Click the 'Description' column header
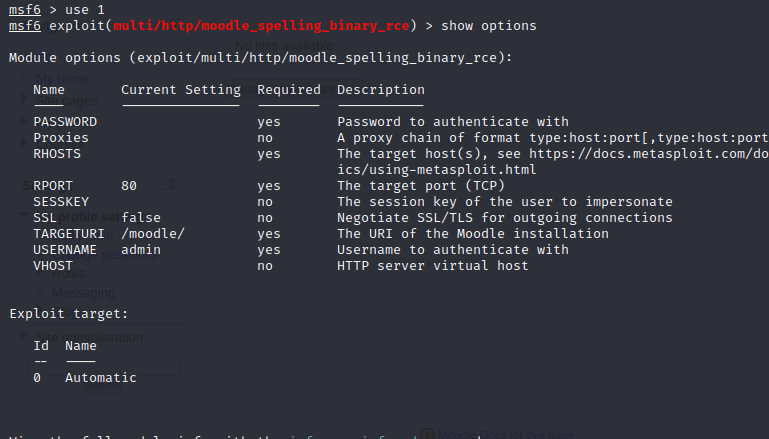The image size is (769, 439). click(x=380, y=90)
